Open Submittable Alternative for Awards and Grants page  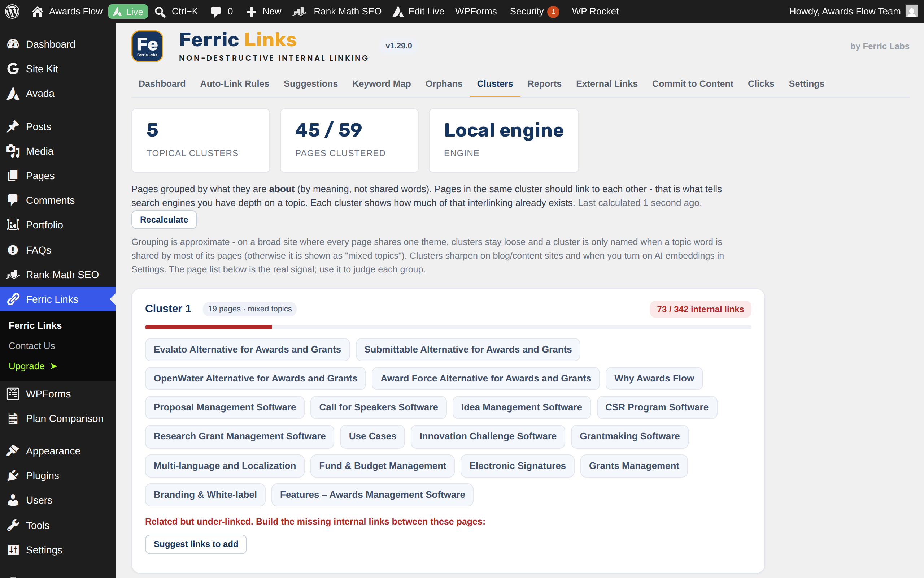[x=468, y=349]
